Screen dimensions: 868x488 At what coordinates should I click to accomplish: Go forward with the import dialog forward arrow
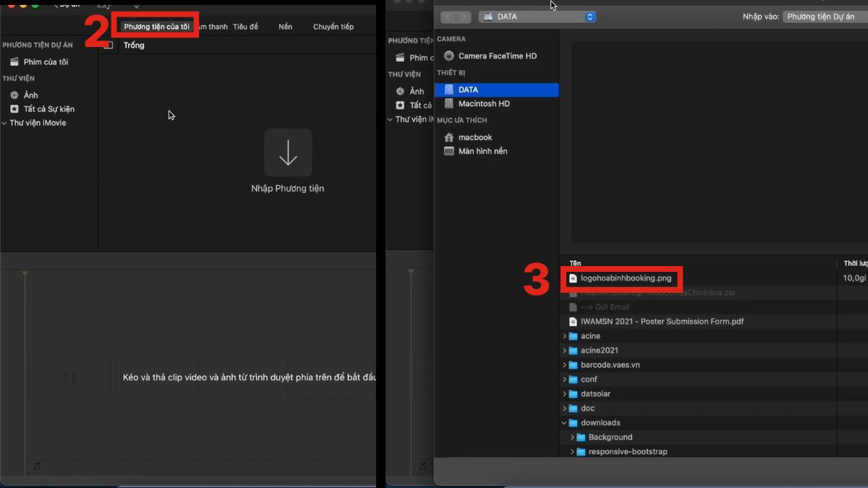pyautogui.click(x=464, y=17)
